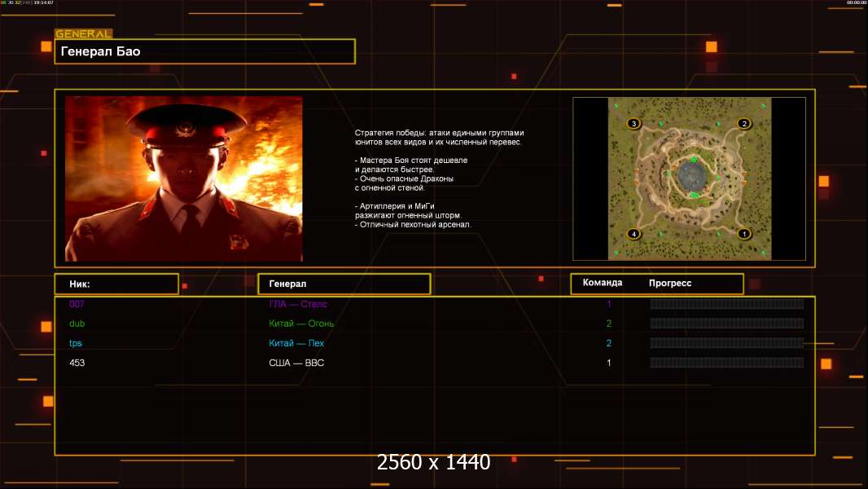Click the 'Прогресс' column header
This screenshot has width=868, height=489.
(670, 283)
